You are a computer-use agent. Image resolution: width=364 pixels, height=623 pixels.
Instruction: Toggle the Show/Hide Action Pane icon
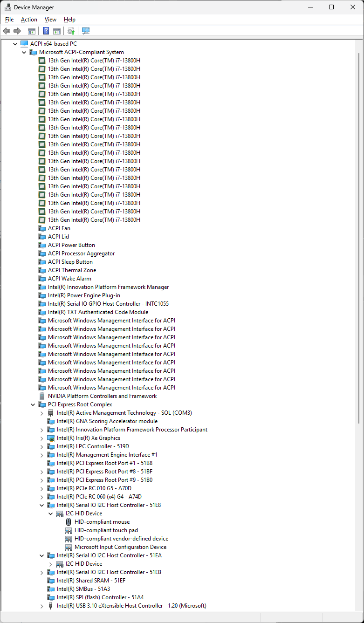coord(57,31)
